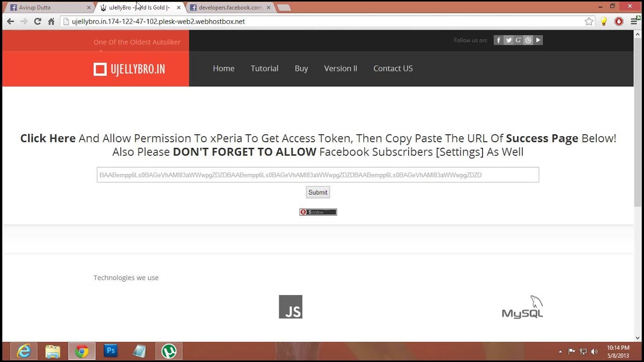Open uTorrent from taskbar

click(x=169, y=351)
